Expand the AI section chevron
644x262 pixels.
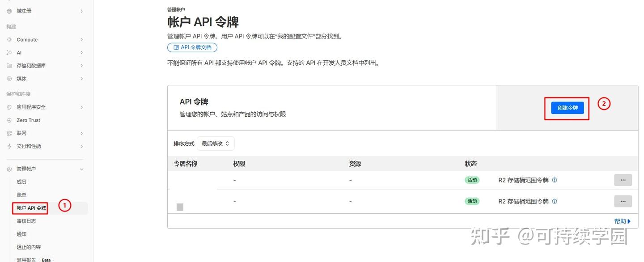[81, 53]
